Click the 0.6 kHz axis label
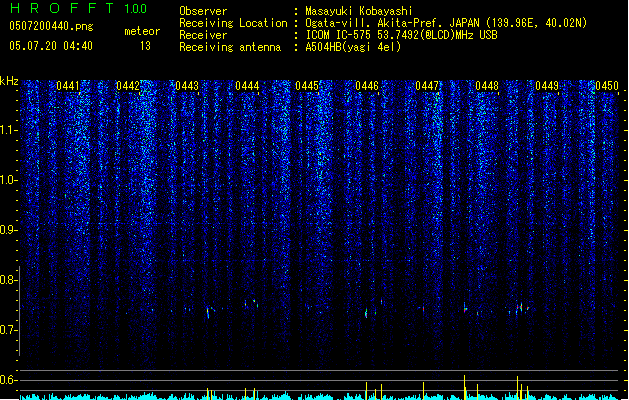Viewport: 629px width, 400px height. coord(8,380)
